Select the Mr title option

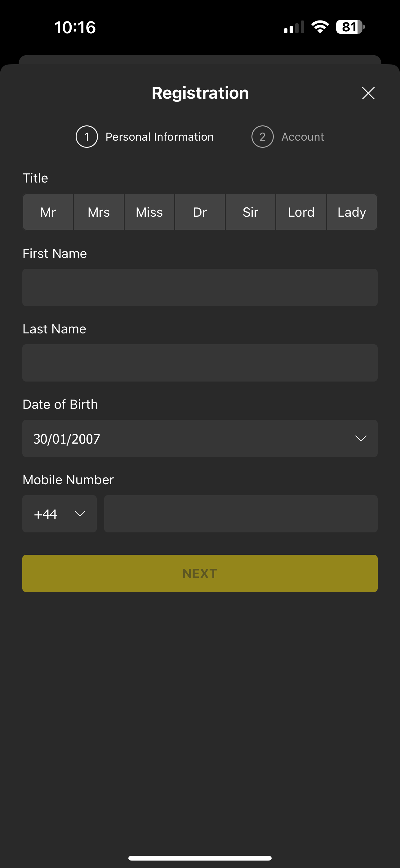tap(48, 212)
